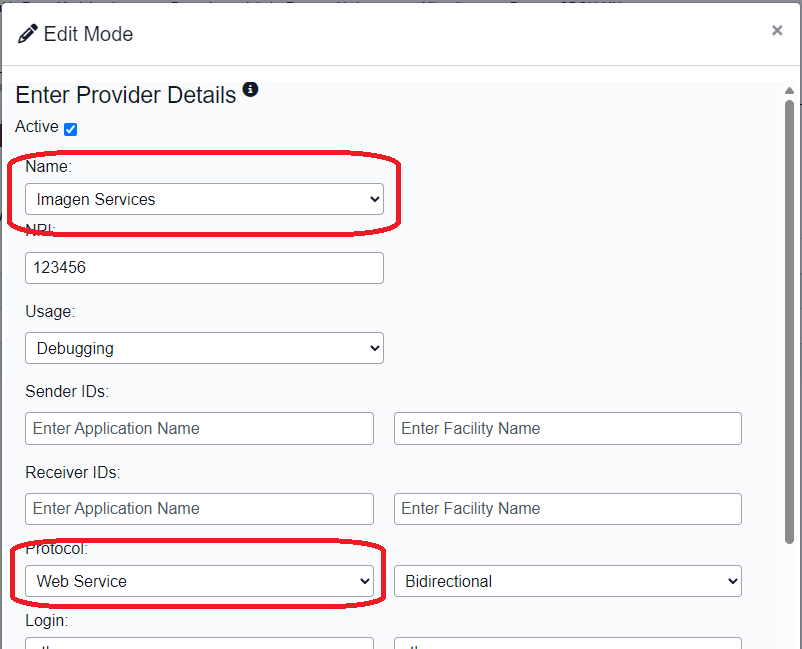The height and width of the screenshot is (649, 802).
Task: Expand the Usage dropdown set to Debugging
Action: [204, 348]
